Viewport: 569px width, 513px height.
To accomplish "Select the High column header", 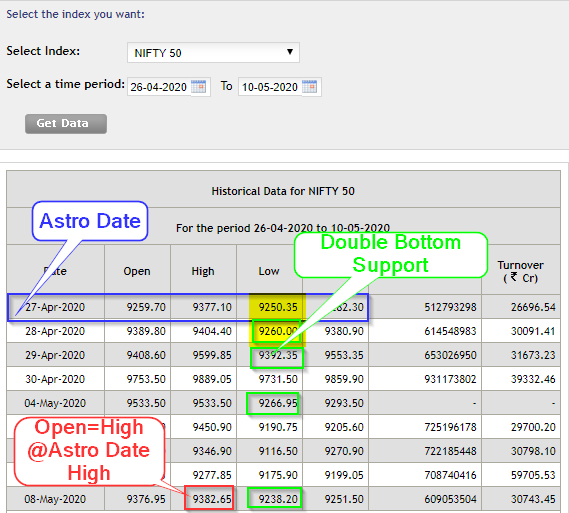I will (x=203, y=271).
